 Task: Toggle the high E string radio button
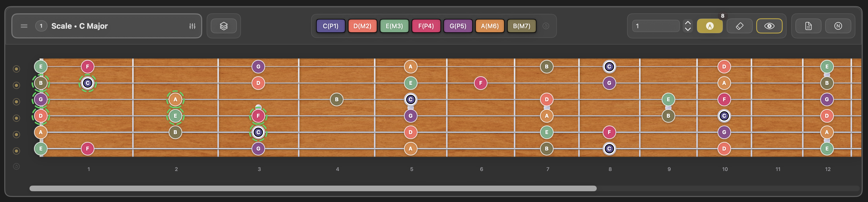(16, 69)
